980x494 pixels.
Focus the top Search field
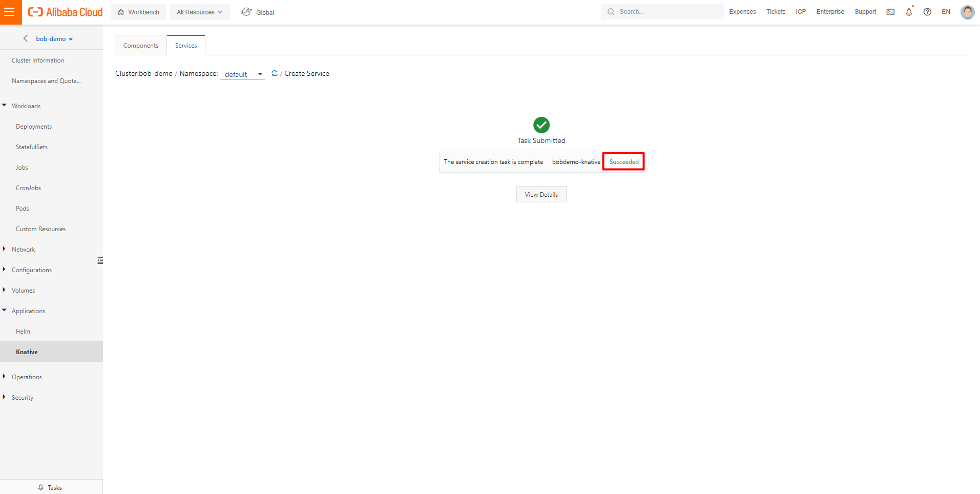(662, 12)
